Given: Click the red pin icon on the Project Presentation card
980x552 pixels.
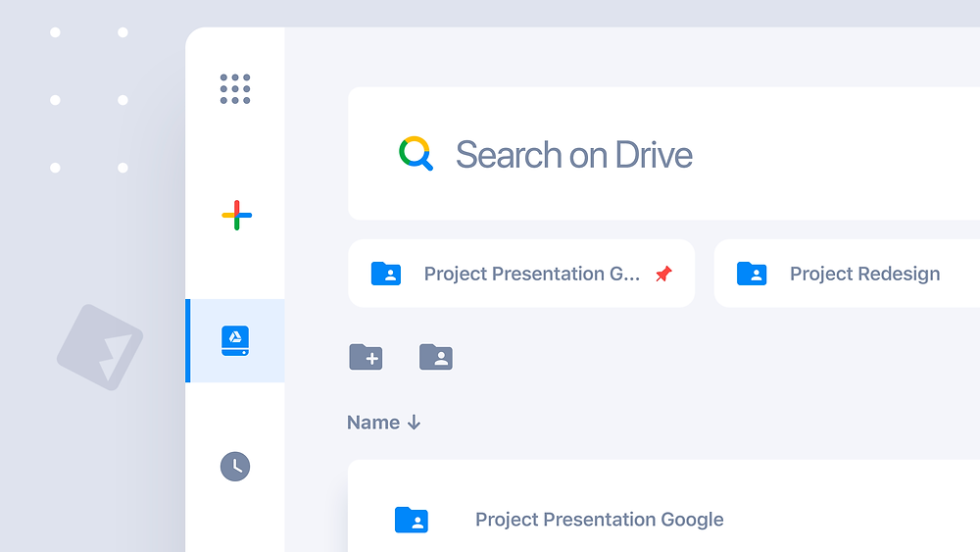Looking at the screenshot, I should 663,274.
